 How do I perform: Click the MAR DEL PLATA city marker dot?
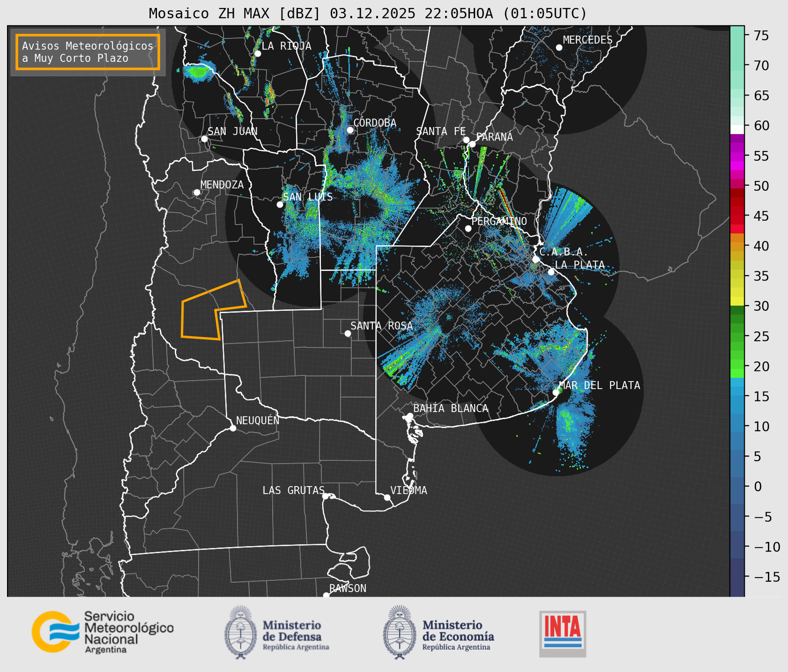tap(556, 392)
